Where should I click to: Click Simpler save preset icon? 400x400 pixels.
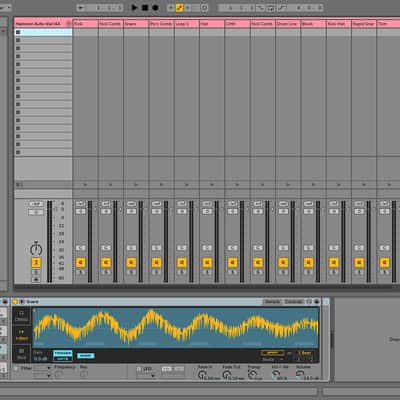coord(316,302)
